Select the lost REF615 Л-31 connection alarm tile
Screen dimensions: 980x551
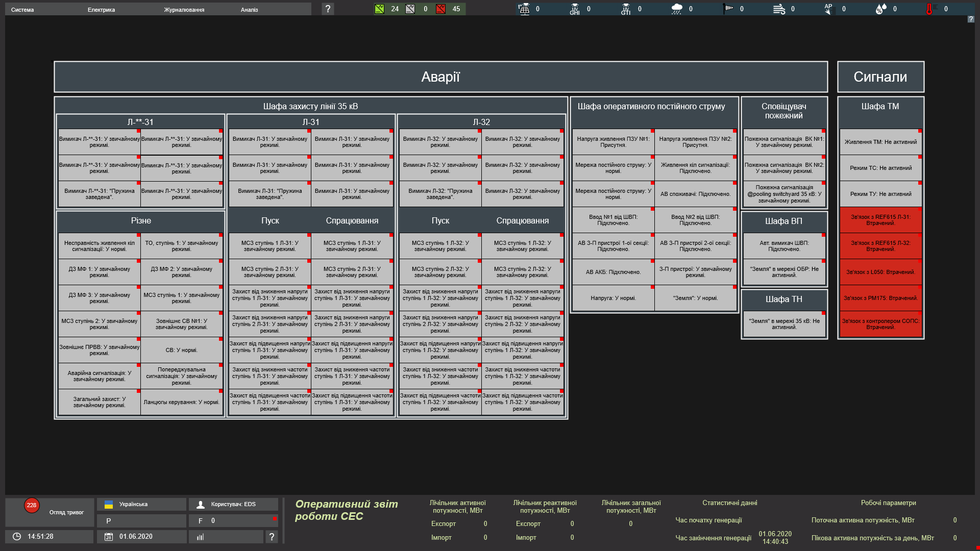(880, 220)
